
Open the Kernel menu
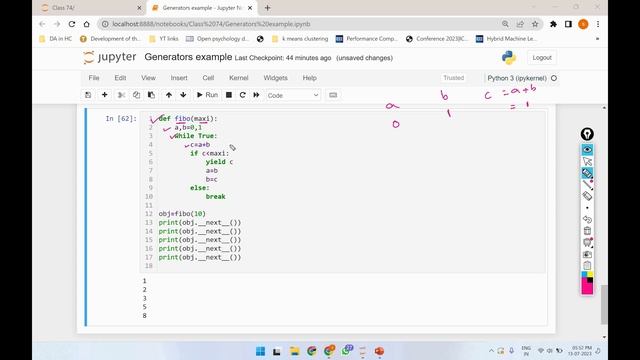pyautogui.click(x=238, y=78)
